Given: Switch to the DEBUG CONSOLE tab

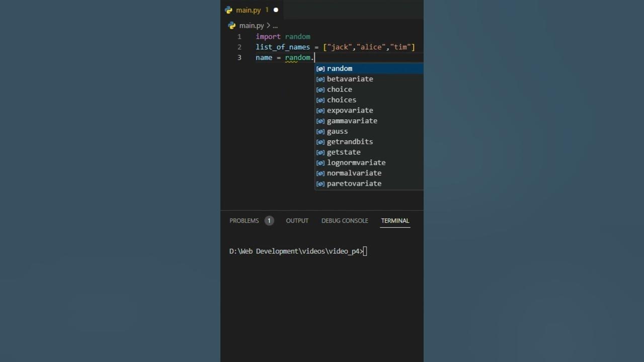Looking at the screenshot, I should click(x=345, y=221).
